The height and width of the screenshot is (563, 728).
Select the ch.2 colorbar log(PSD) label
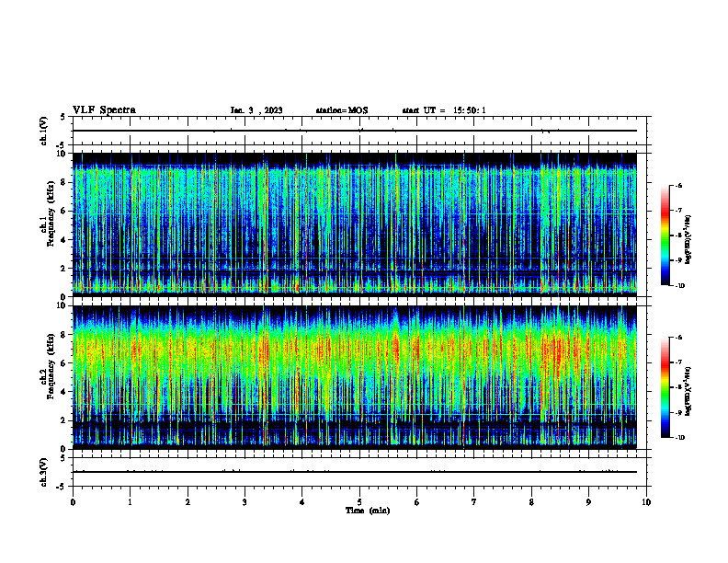click(x=688, y=392)
